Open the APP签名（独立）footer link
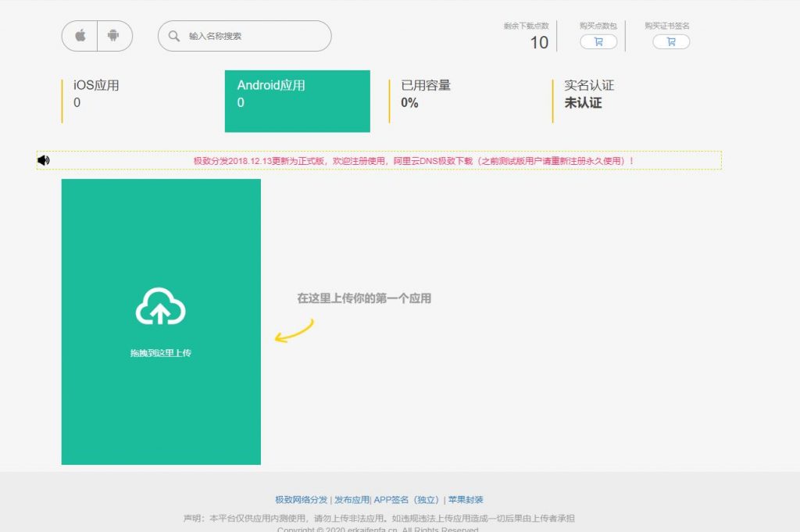This screenshot has height=532, width=800. [x=408, y=500]
